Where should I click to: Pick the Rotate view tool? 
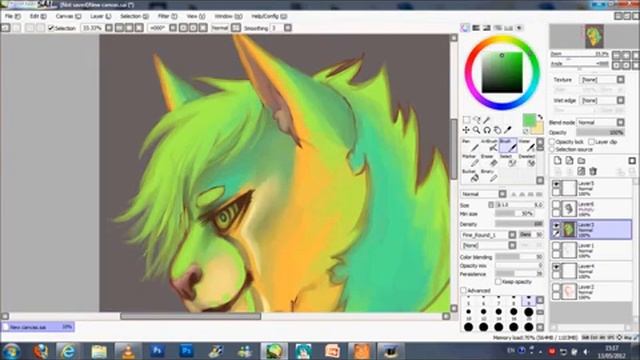point(487,130)
